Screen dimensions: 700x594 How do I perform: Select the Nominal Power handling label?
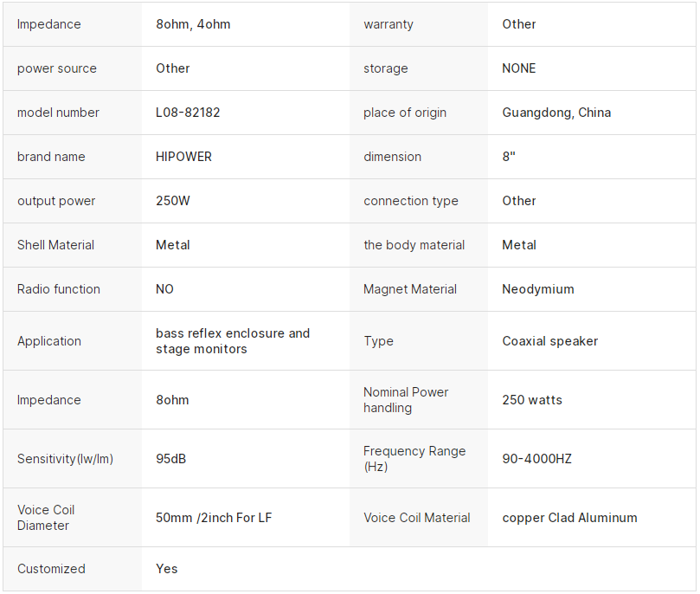click(406, 400)
